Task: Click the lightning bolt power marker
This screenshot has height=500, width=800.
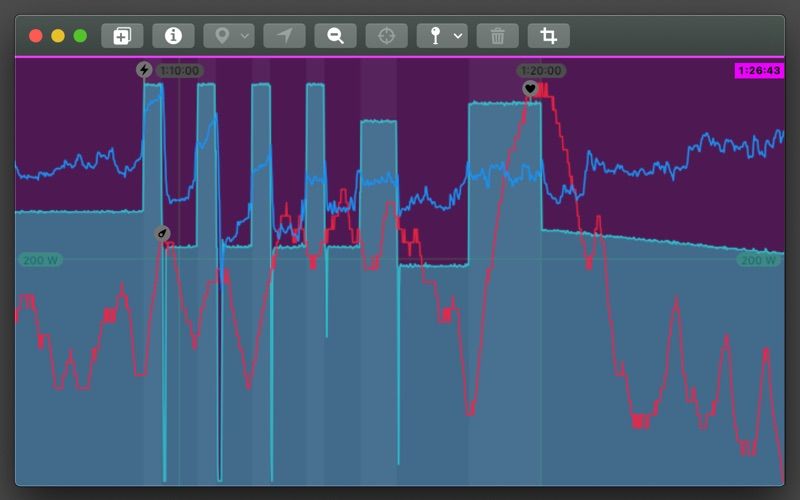Action: click(x=144, y=69)
